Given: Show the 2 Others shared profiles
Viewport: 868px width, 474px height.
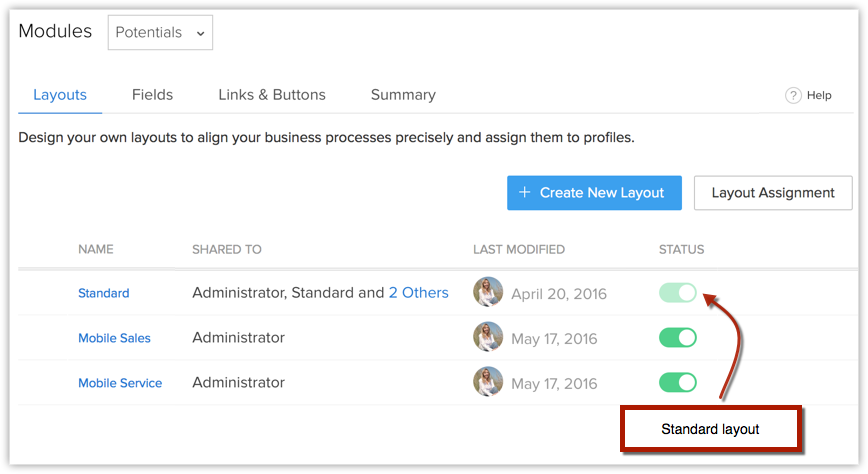Looking at the screenshot, I should pos(418,293).
